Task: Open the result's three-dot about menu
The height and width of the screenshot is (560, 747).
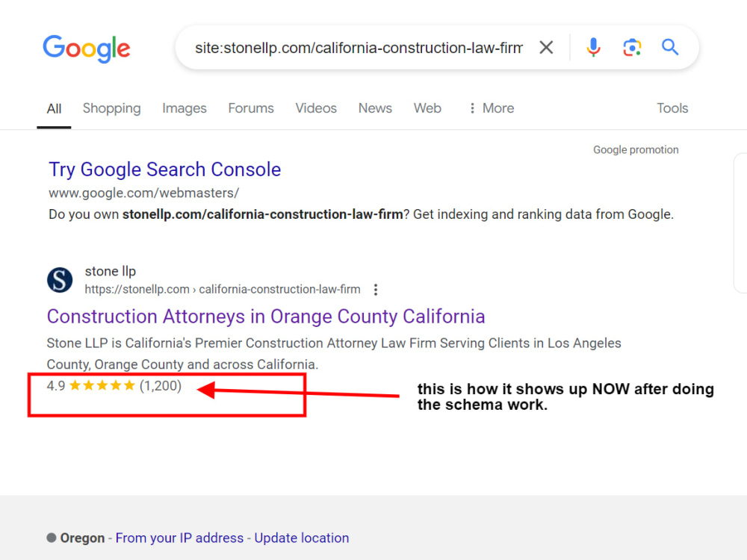Action: 376,290
